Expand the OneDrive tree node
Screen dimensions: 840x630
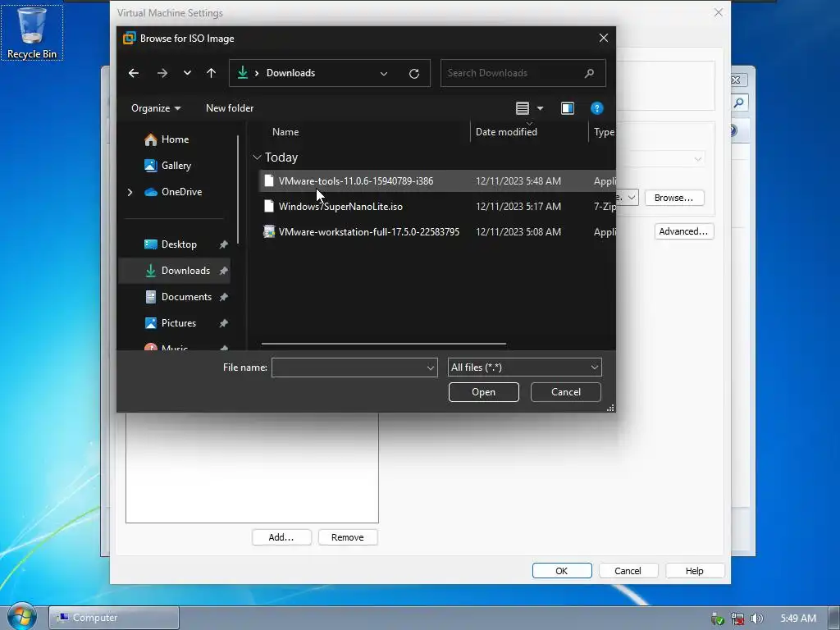pos(130,192)
